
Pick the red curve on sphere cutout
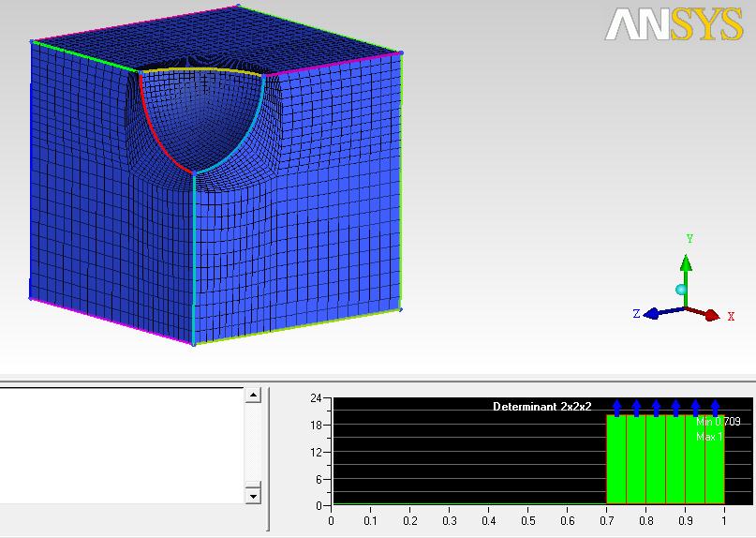tap(153, 133)
